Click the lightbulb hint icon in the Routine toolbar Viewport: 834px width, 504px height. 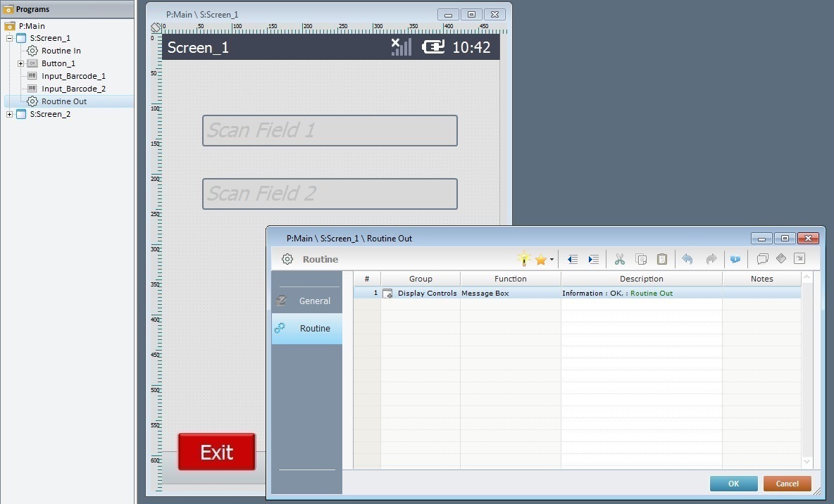[524, 259]
